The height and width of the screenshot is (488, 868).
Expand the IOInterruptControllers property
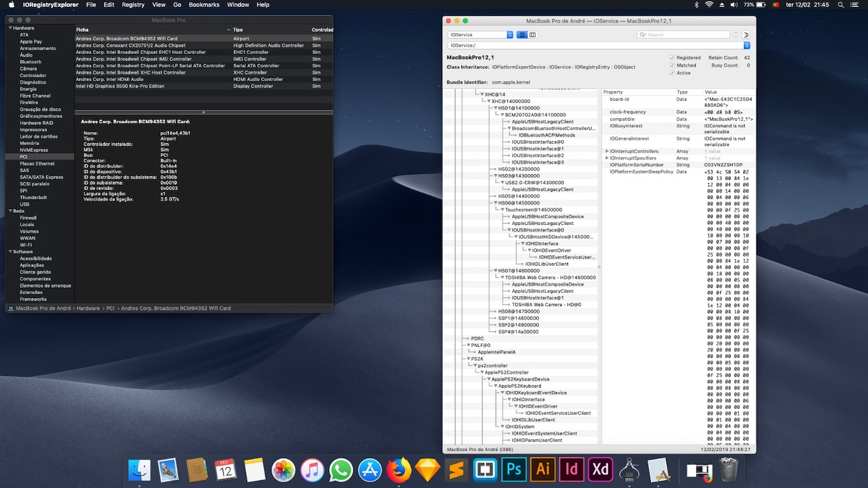coord(607,151)
